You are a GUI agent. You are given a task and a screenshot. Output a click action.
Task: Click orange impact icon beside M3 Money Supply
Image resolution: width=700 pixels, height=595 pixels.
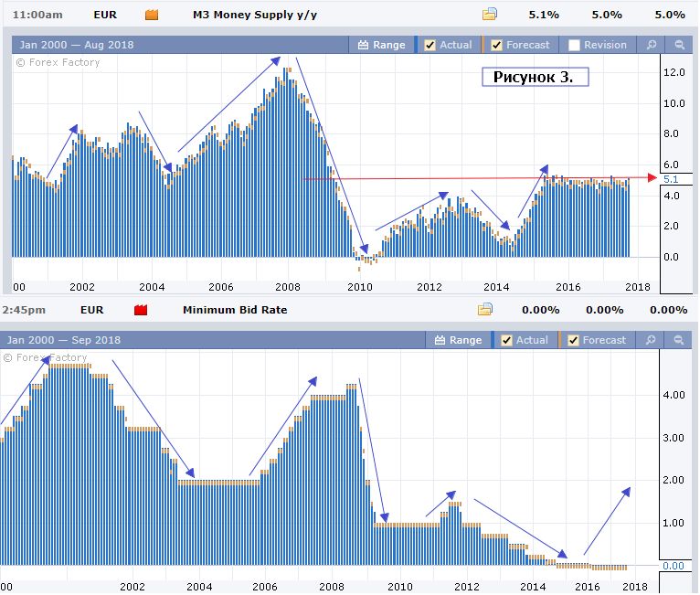[152, 15]
